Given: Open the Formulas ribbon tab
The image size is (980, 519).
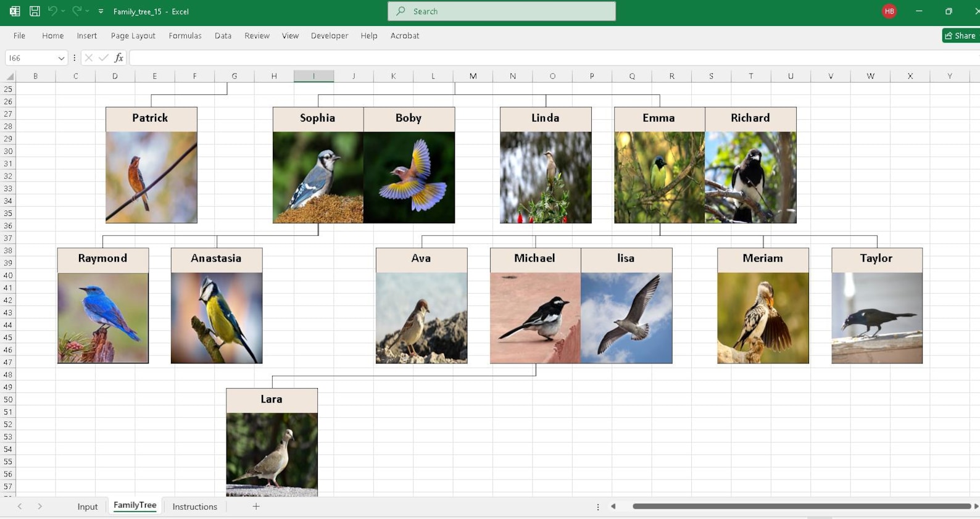Looking at the screenshot, I should click(185, 36).
